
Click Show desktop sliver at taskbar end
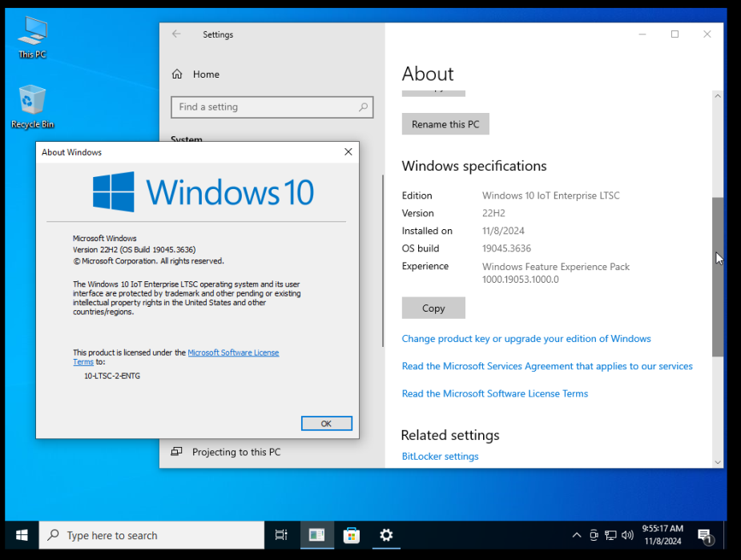[725, 535]
